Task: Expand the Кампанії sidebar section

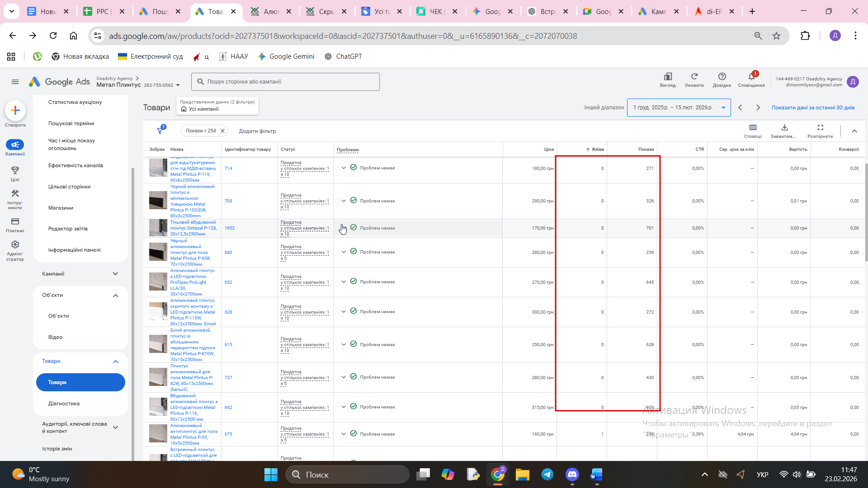Action: [115, 274]
